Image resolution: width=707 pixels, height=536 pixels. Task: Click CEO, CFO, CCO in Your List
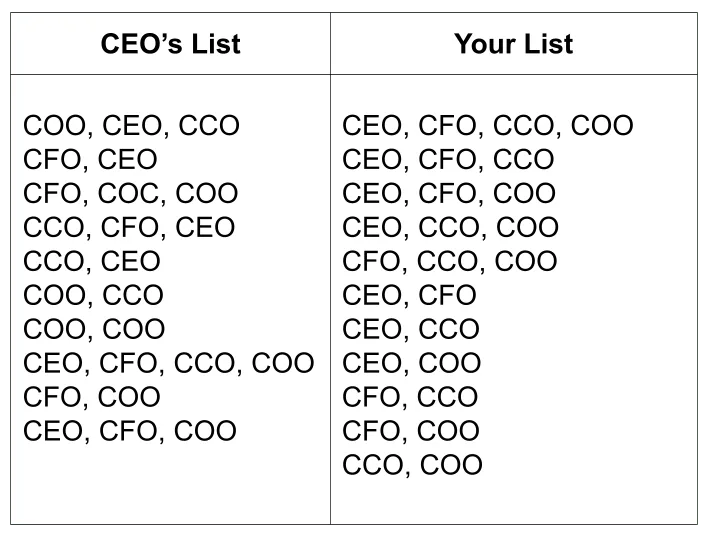[x=448, y=159]
